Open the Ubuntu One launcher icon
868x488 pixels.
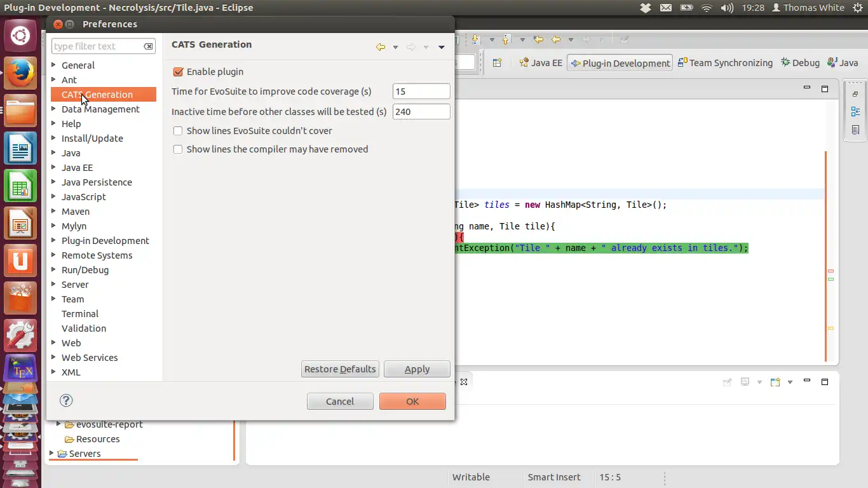point(20,261)
